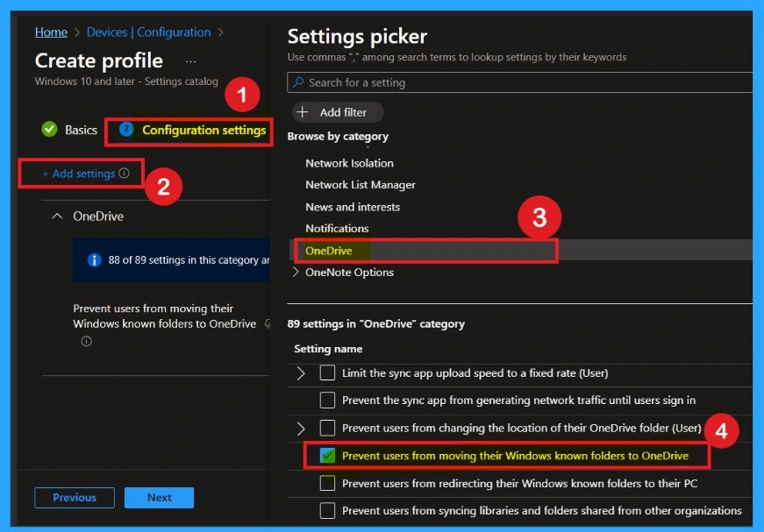Image resolution: width=764 pixels, height=532 pixels.
Task: Select the News and interests category
Action: coord(353,207)
